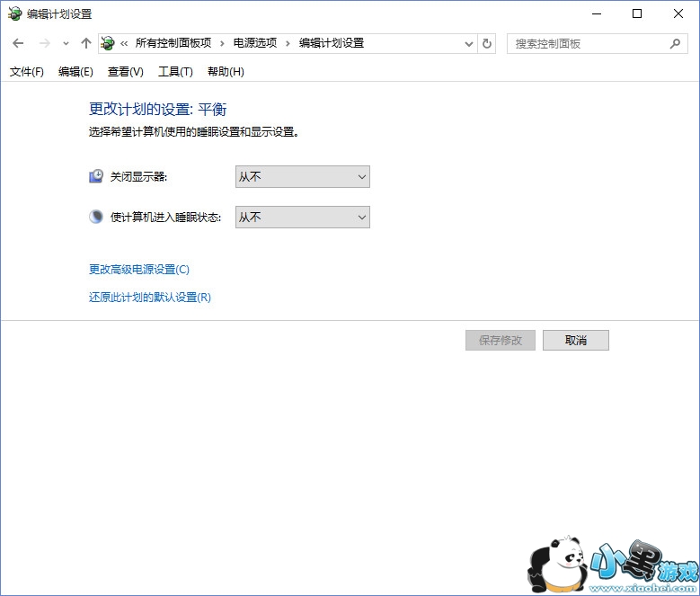Viewport: 700px width, 596px height.
Task: Expand chevron after 所有控制面板项
Action: 222,44
